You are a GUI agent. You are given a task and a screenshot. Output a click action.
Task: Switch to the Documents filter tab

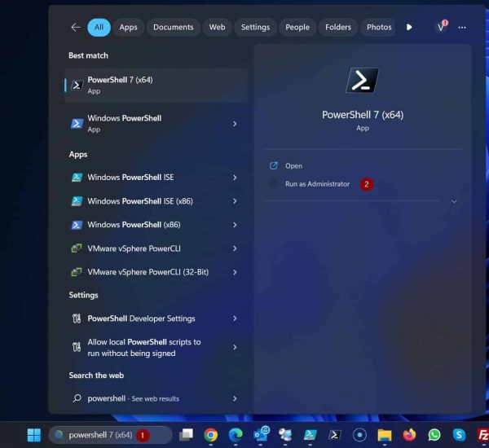click(173, 28)
